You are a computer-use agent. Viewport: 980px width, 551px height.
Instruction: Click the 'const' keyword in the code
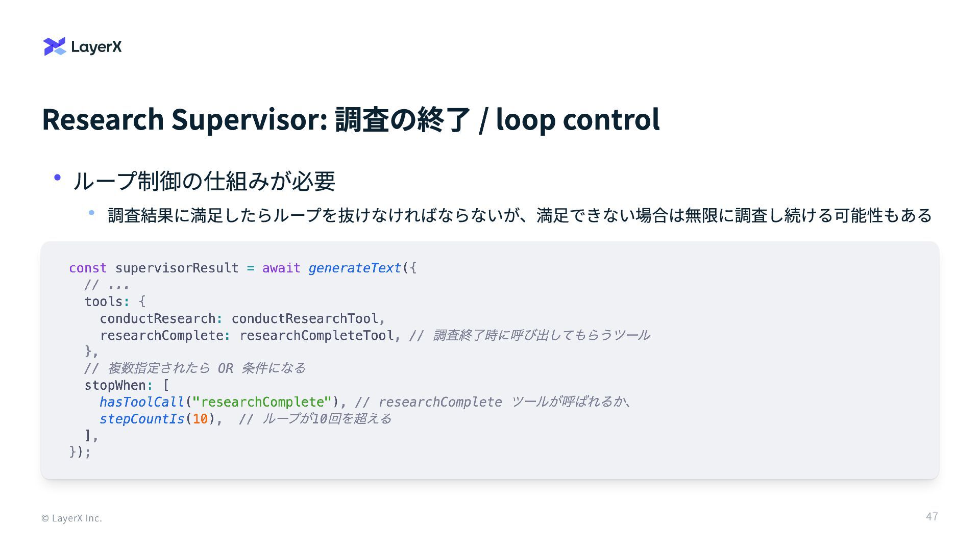point(88,268)
